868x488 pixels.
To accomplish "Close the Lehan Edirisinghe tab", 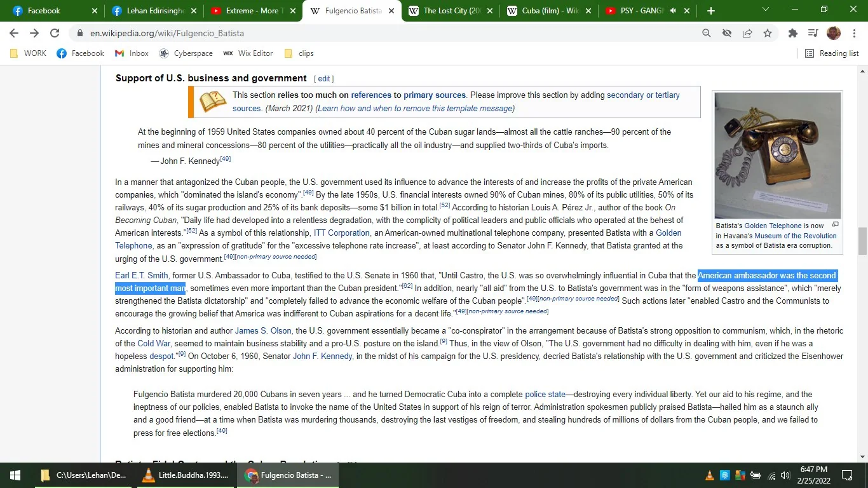I will pyautogui.click(x=193, y=11).
